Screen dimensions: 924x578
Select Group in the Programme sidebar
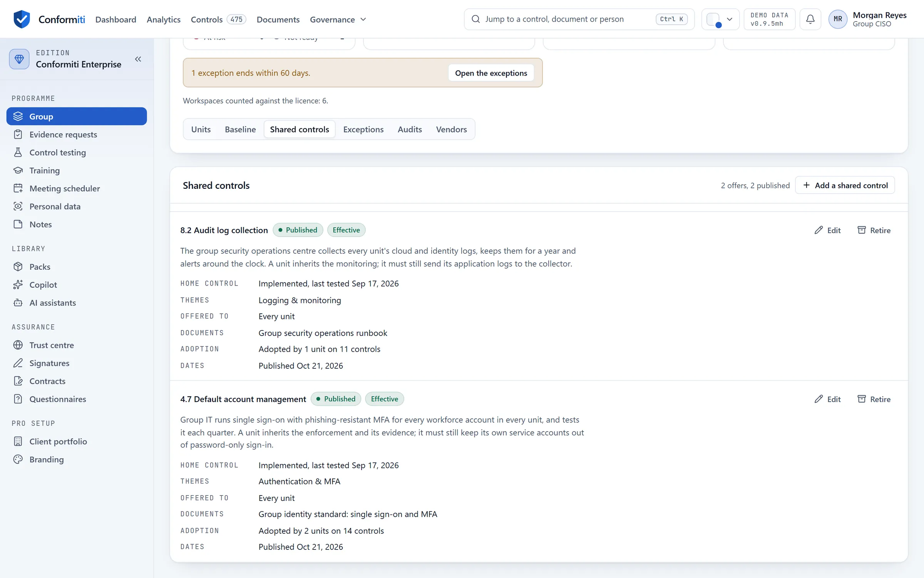click(77, 116)
